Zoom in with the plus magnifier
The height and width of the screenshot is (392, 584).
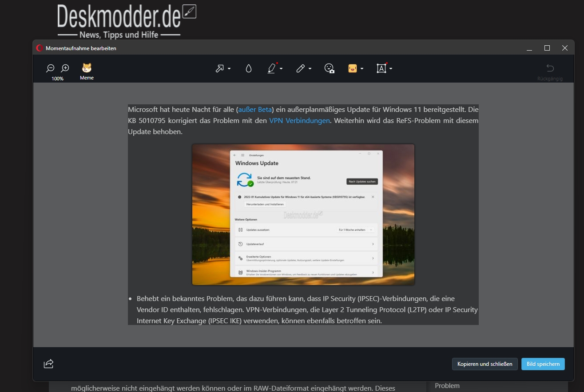(65, 68)
